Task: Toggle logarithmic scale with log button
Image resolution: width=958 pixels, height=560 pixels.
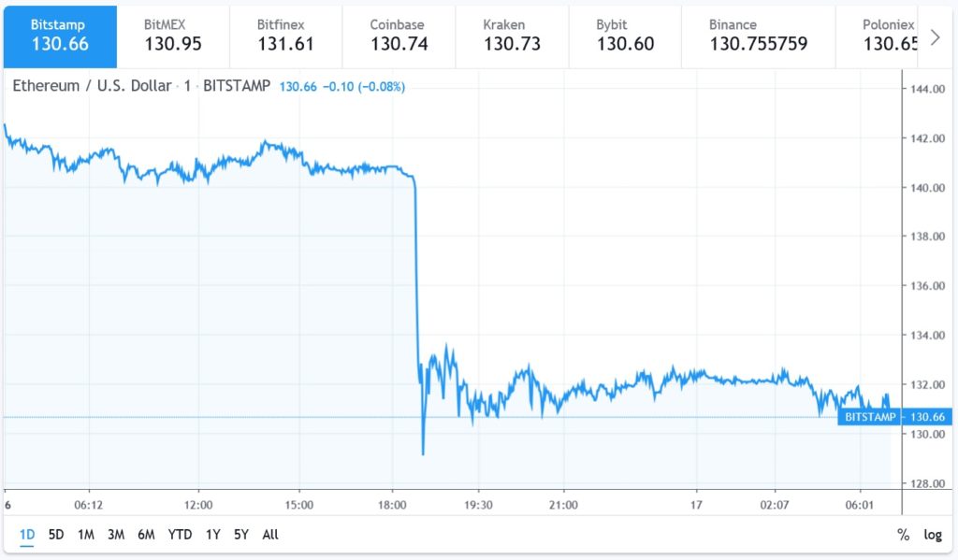Action: tap(933, 535)
